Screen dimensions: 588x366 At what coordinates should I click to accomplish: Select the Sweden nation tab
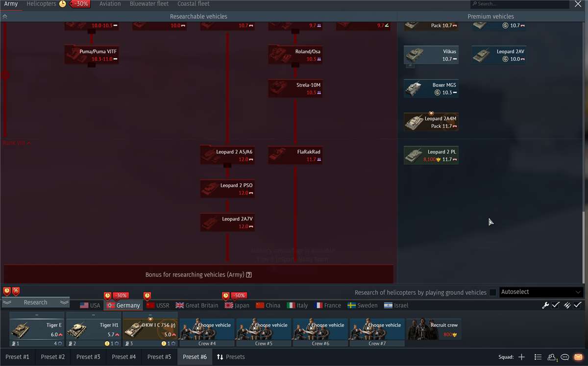(363, 305)
